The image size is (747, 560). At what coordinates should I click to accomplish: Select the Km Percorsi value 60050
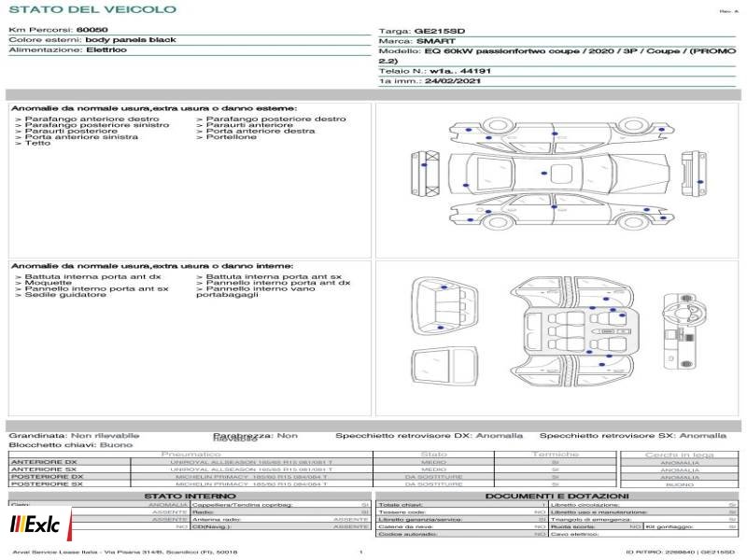pos(92,30)
